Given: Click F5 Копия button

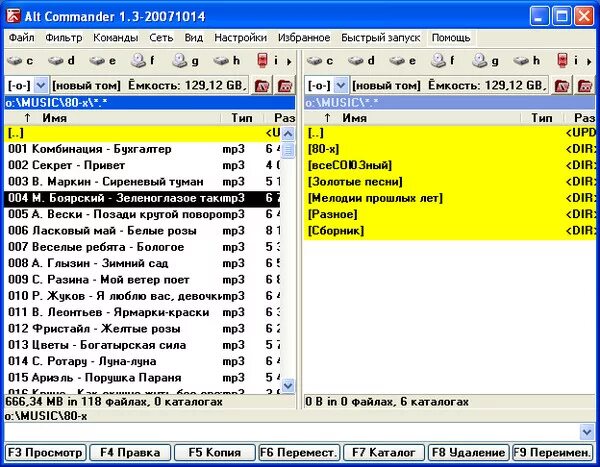Looking at the screenshot, I should (x=215, y=452).
